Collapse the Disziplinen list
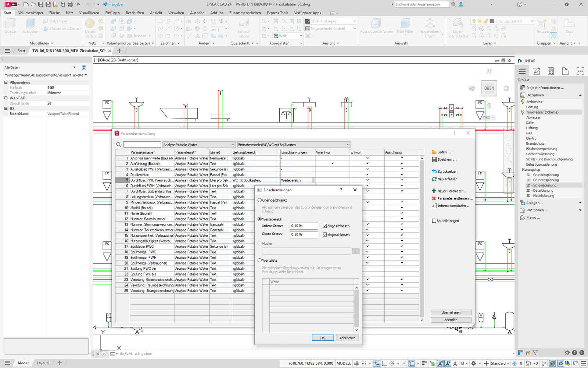 pyautogui.click(x=580, y=95)
